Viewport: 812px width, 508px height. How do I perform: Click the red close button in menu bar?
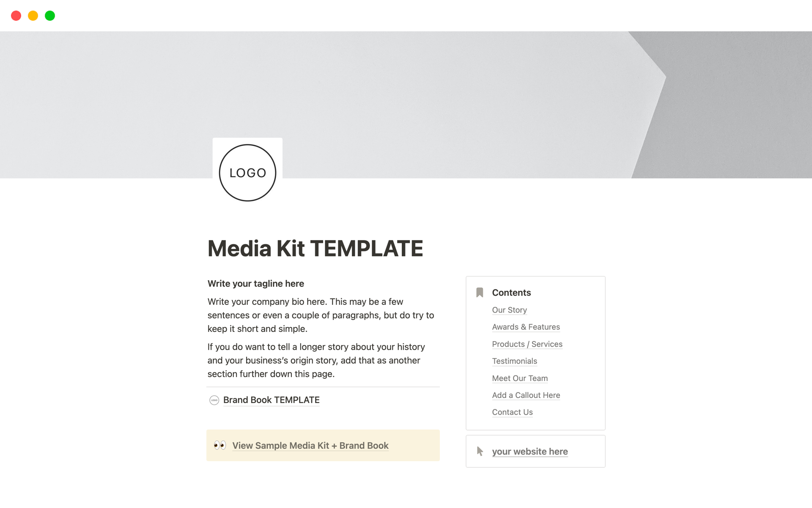pos(16,15)
